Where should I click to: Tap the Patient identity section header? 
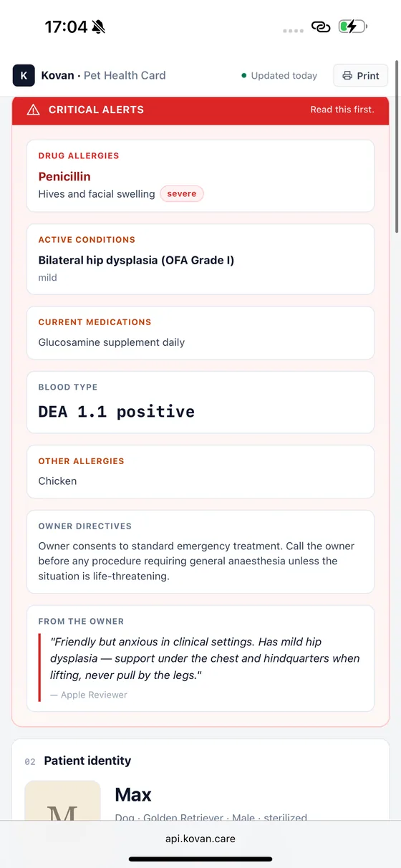pos(87,761)
